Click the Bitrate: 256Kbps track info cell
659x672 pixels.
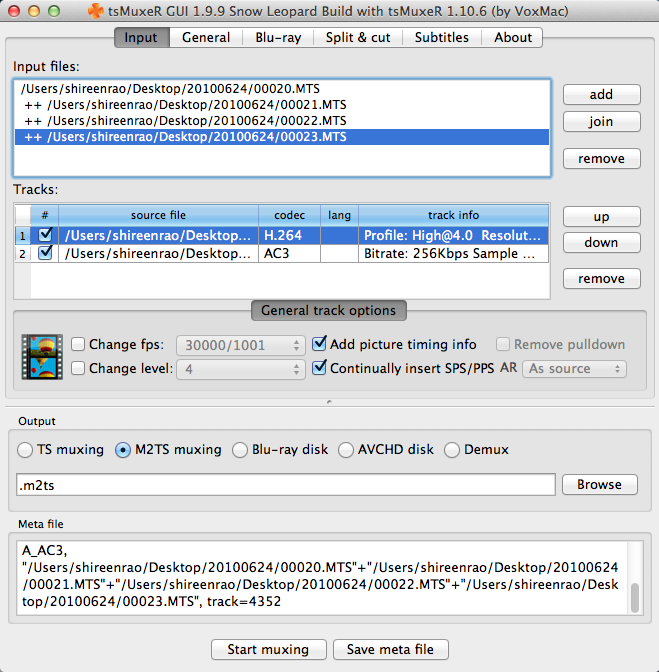tap(453, 253)
